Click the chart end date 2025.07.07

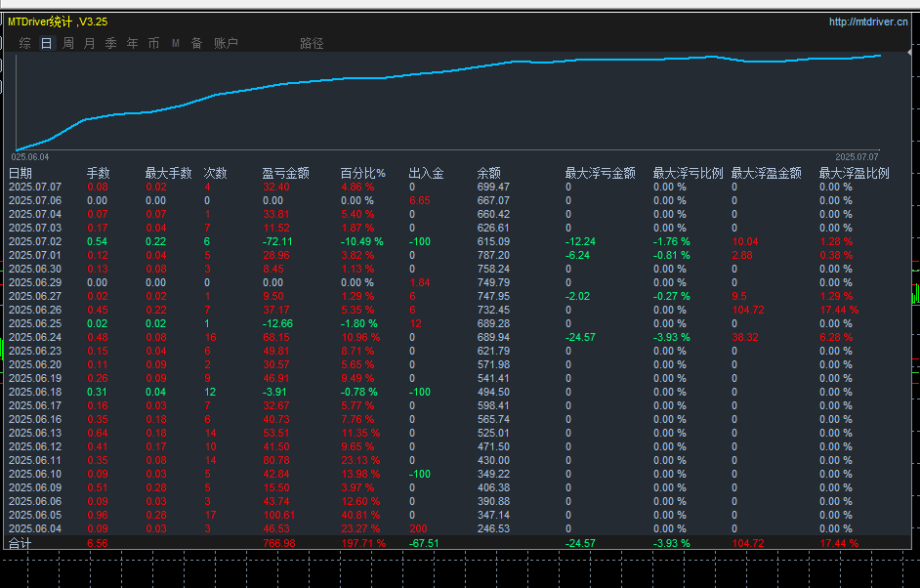[x=857, y=157]
